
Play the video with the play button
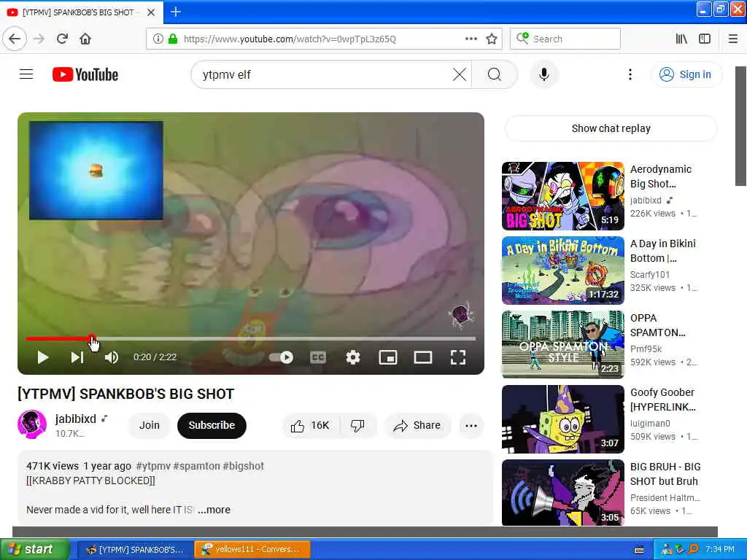(43, 357)
